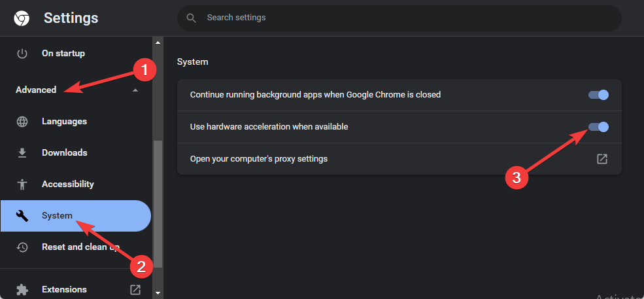
Task: Click the Chrome logo icon
Action: click(21, 18)
